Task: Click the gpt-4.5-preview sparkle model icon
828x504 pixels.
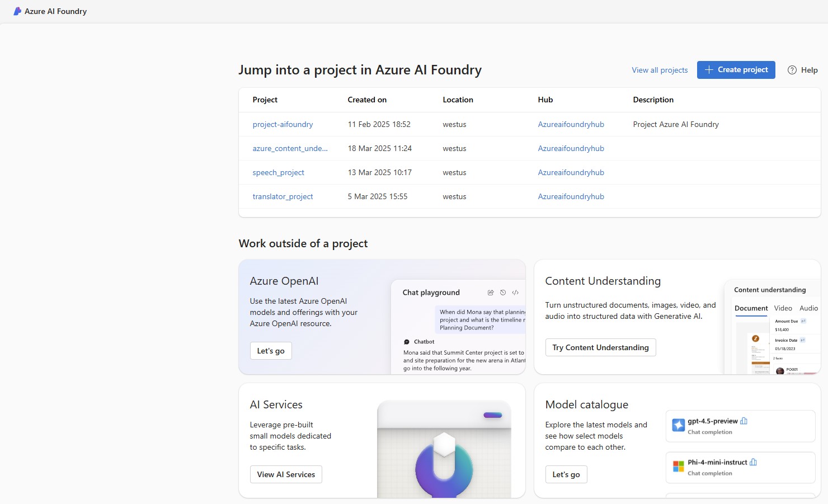Action: (x=679, y=426)
